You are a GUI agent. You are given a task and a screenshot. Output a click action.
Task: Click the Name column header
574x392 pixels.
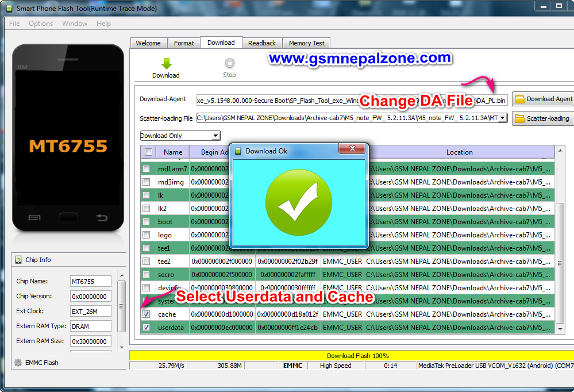[x=173, y=152]
